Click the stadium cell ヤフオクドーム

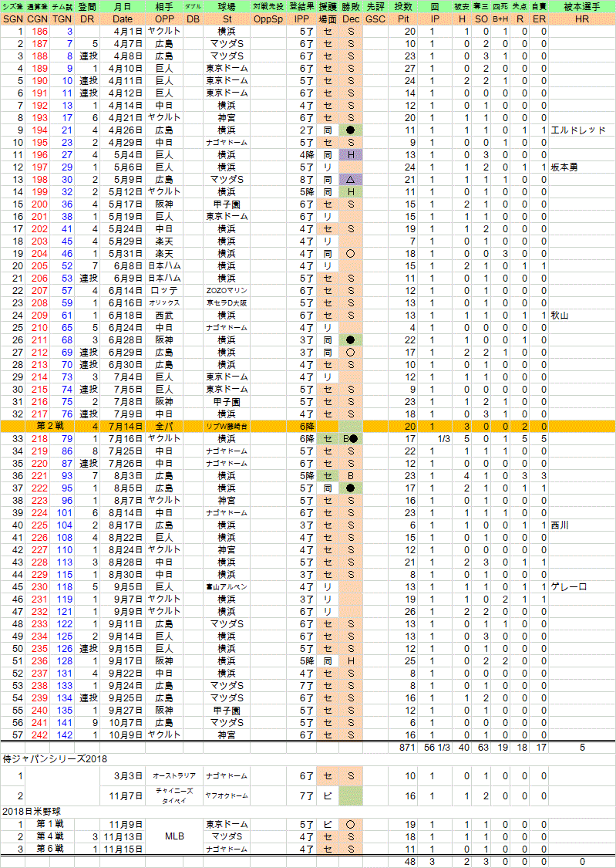tap(227, 796)
